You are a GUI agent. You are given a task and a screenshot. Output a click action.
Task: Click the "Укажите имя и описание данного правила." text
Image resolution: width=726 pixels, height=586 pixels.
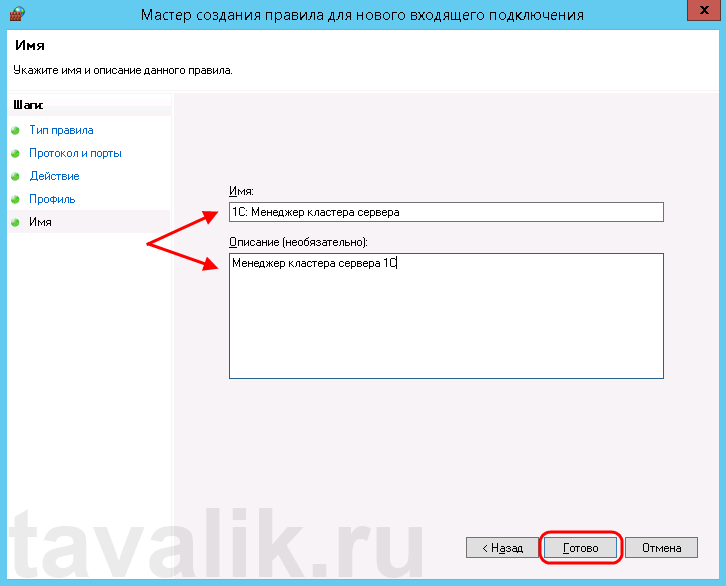[123, 70]
